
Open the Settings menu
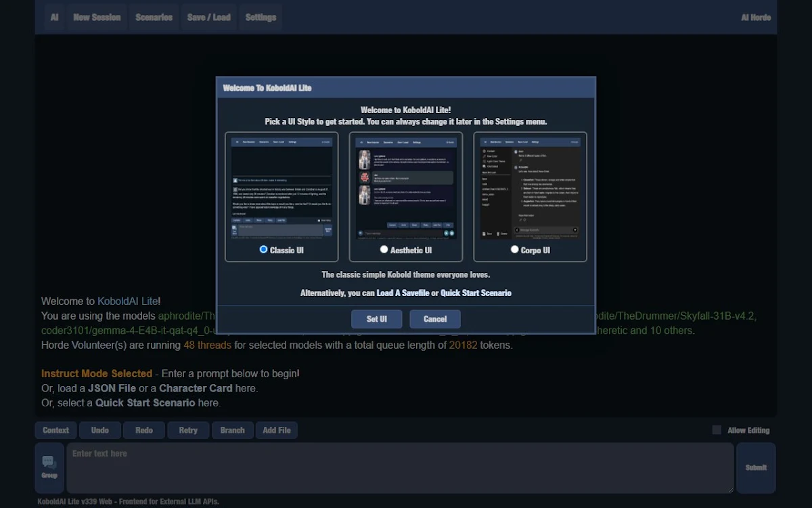[x=261, y=17]
